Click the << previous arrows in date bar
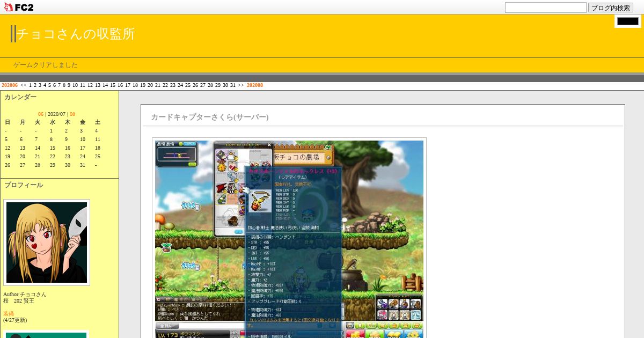644x338 pixels. coord(24,85)
